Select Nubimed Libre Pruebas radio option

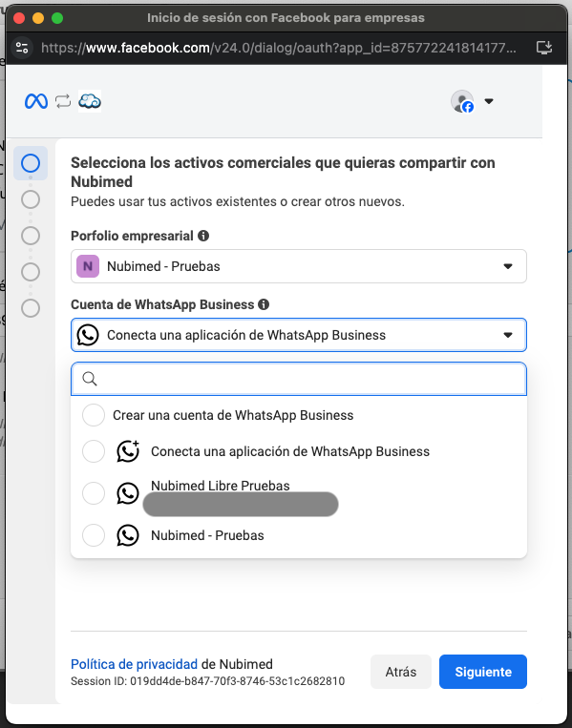[x=94, y=493]
